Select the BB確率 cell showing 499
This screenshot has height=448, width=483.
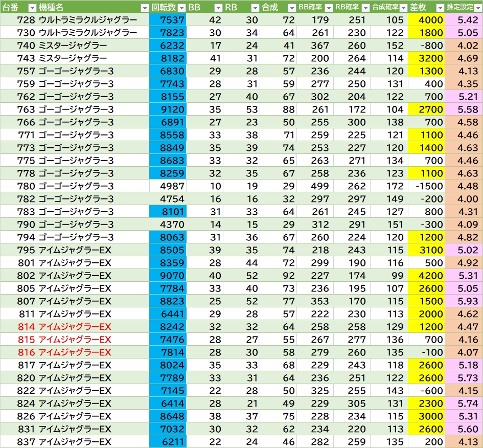315,186
